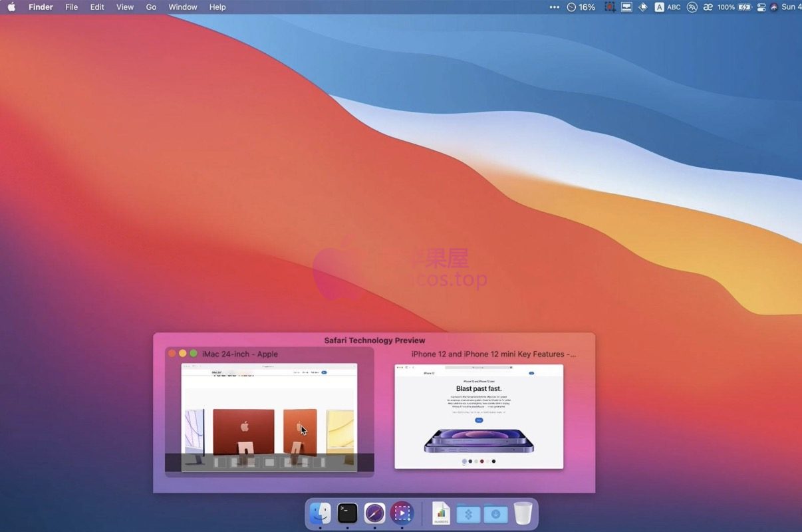
Task: Open Control Center from menu bar
Action: pyautogui.click(x=761, y=7)
